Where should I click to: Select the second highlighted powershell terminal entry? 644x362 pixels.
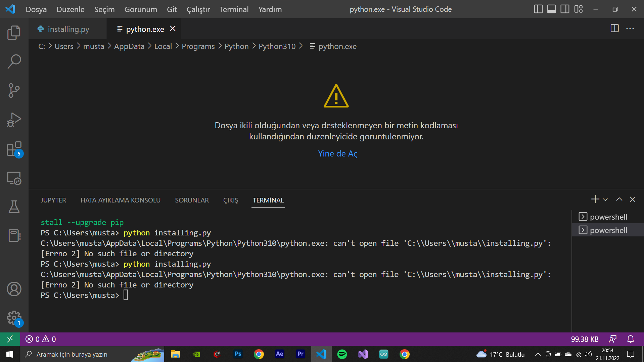[x=608, y=230]
